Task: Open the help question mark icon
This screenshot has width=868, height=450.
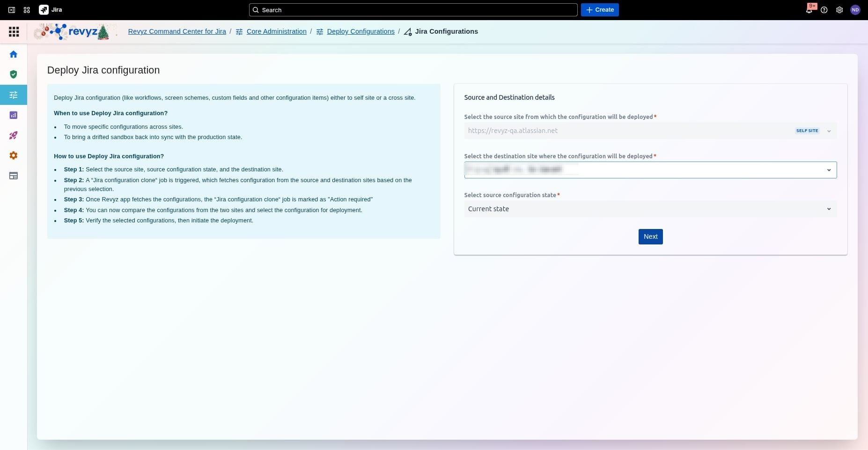Action: pyautogui.click(x=824, y=10)
